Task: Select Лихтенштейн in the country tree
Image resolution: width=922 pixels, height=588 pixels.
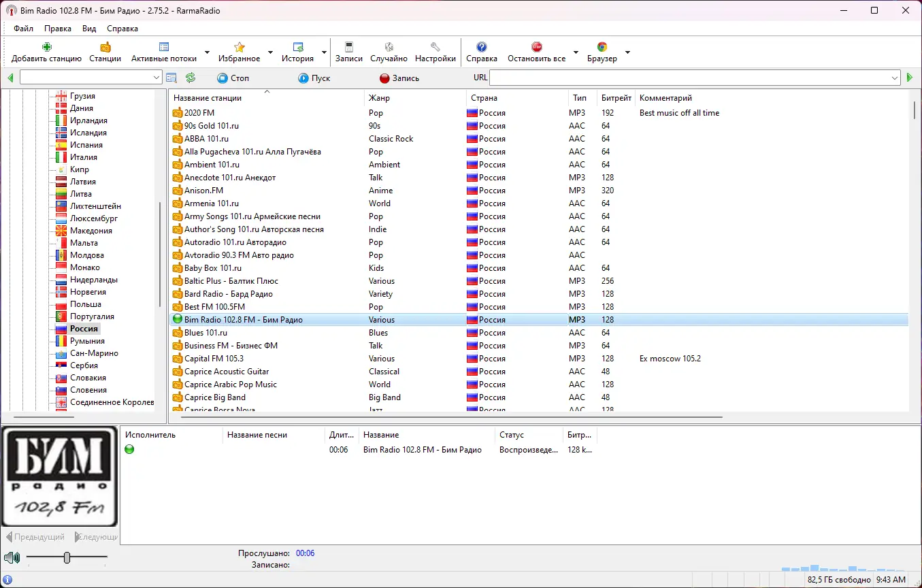Action: (95, 206)
